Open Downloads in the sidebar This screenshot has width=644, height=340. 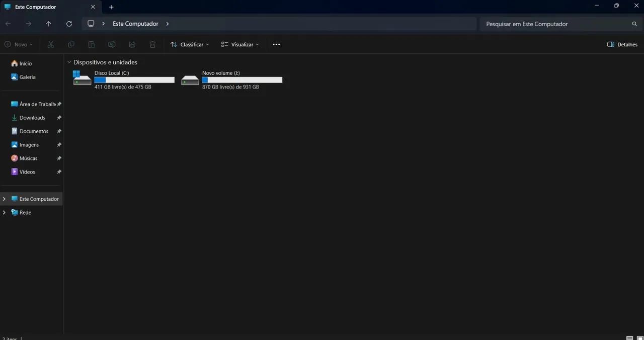coord(32,118)
